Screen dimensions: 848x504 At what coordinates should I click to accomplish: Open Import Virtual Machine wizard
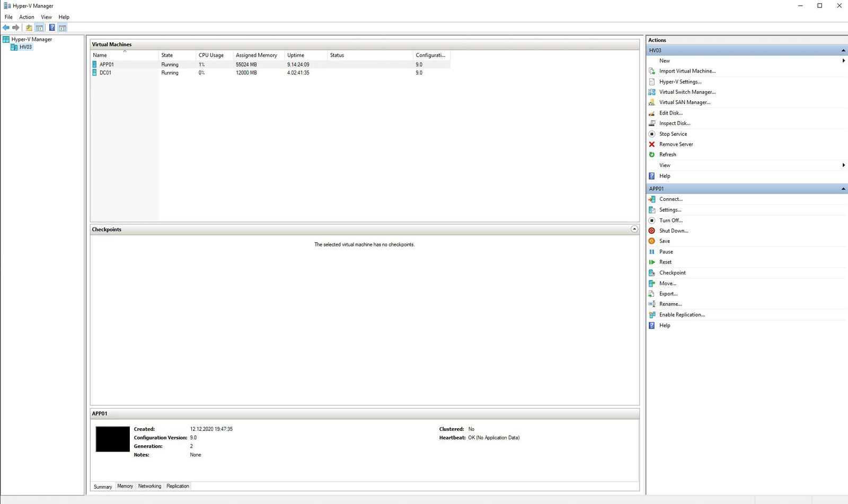687,71
